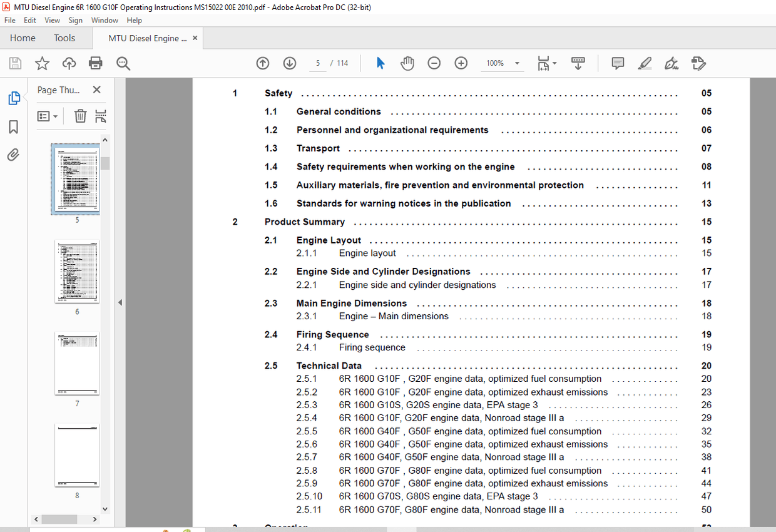776x532 pixels.
Task: Switch to the Tools tab
Action: pos(64,38)
